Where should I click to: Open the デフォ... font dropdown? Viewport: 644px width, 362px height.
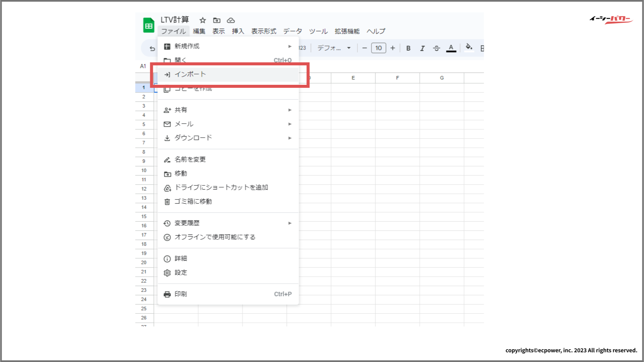point(334,48)
